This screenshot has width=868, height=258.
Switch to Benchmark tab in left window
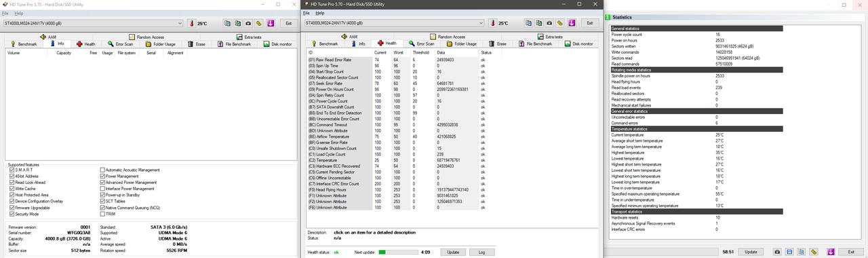[23, 43]
